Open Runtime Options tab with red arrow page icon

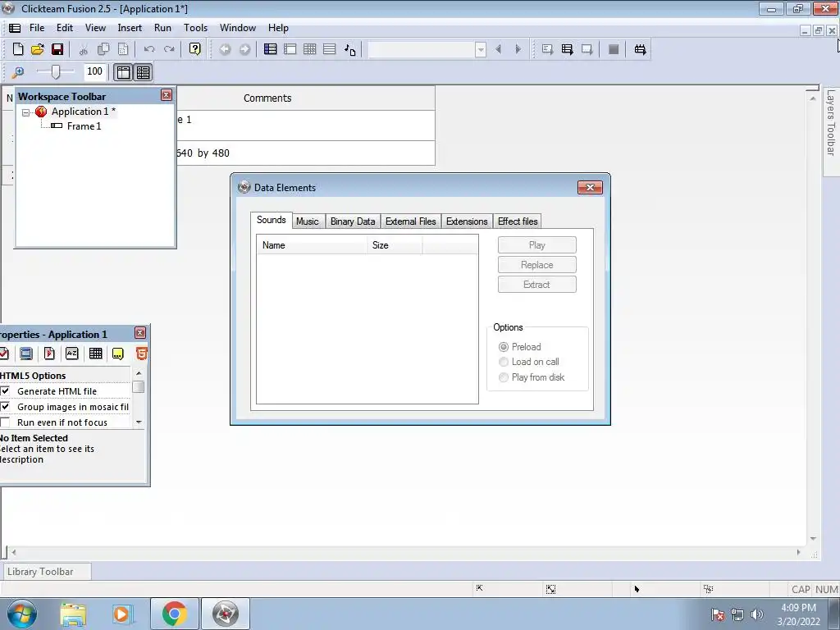(49, 354)
